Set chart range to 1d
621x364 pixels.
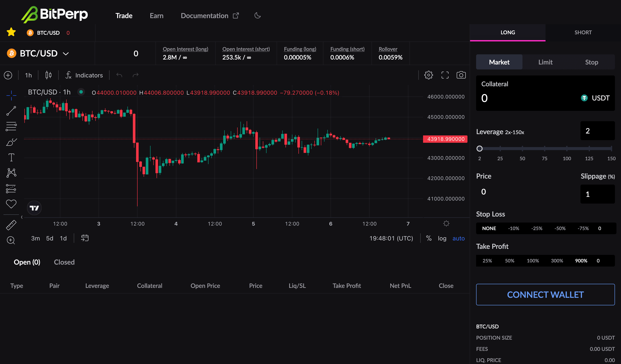pyautogui.click(x=63, y=238)
